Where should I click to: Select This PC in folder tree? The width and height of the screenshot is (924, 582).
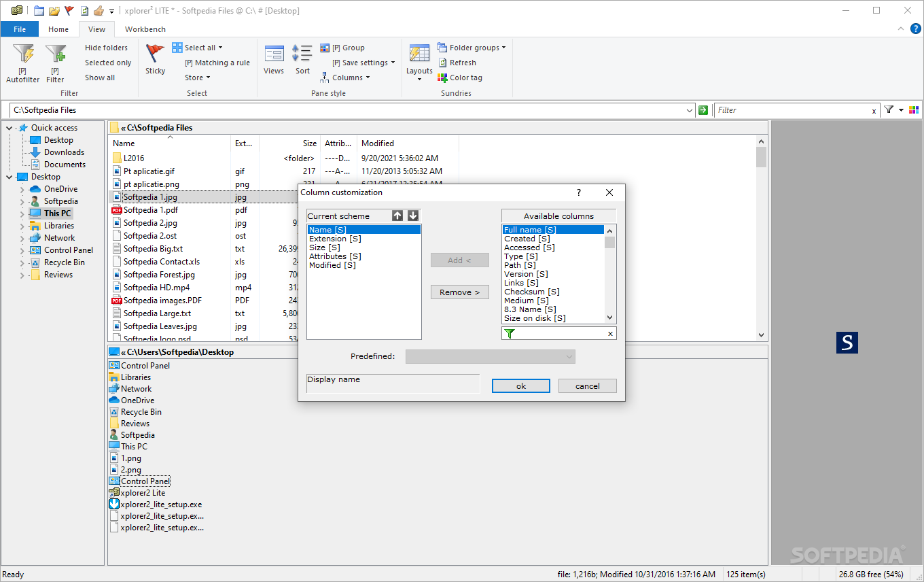(58, 213)
